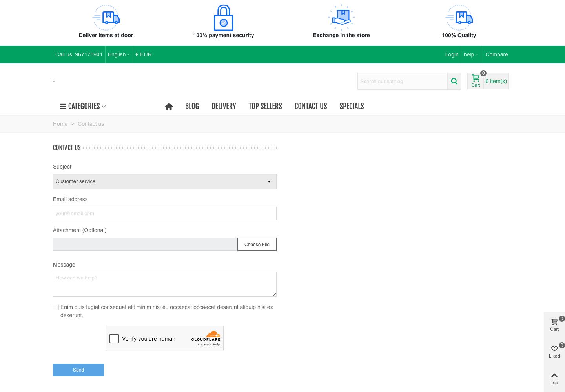Click the 0 item(s) cart summary
Viewport: 565px width, 392px height.
coord(496,81)
